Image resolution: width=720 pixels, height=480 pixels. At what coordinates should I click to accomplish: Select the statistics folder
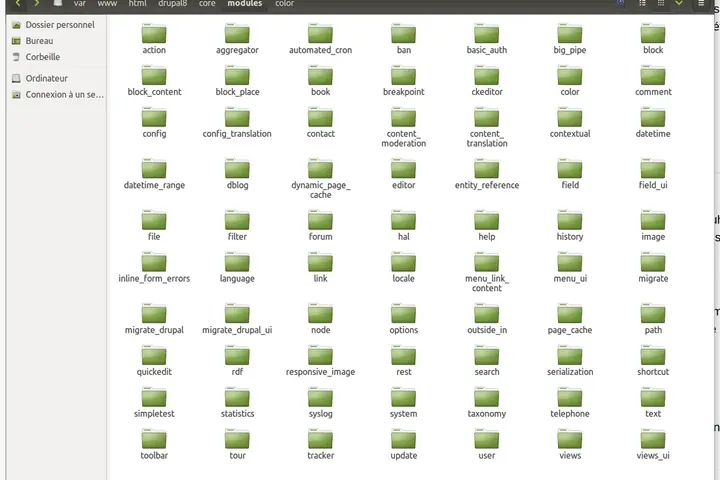(x=237, y=402)
